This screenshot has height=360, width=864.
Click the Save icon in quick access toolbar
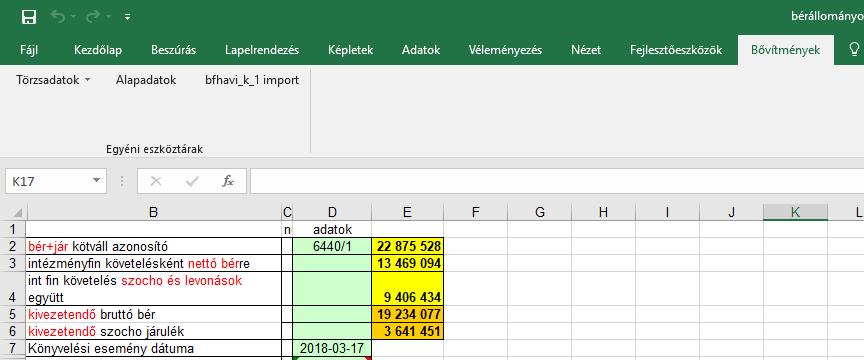(x=29, y=17)
